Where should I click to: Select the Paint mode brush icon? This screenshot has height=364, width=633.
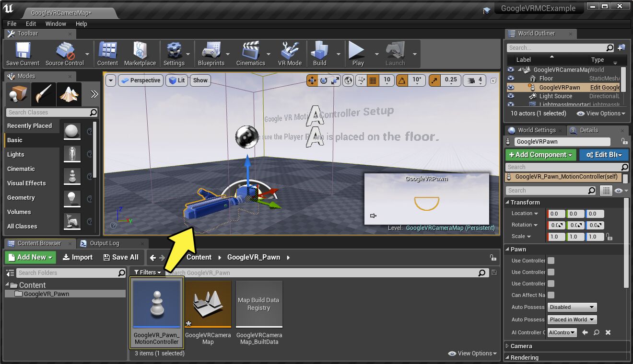43,94
